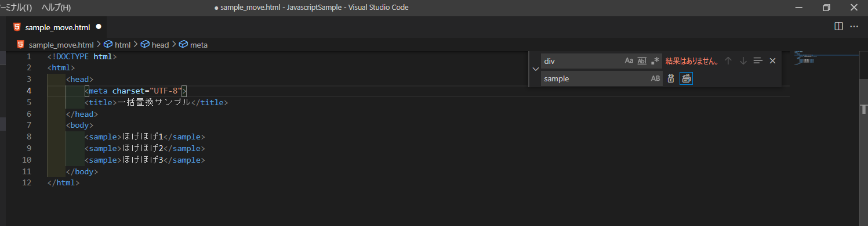
Task: Close the find and replace widget
Action: pos(772,61)
